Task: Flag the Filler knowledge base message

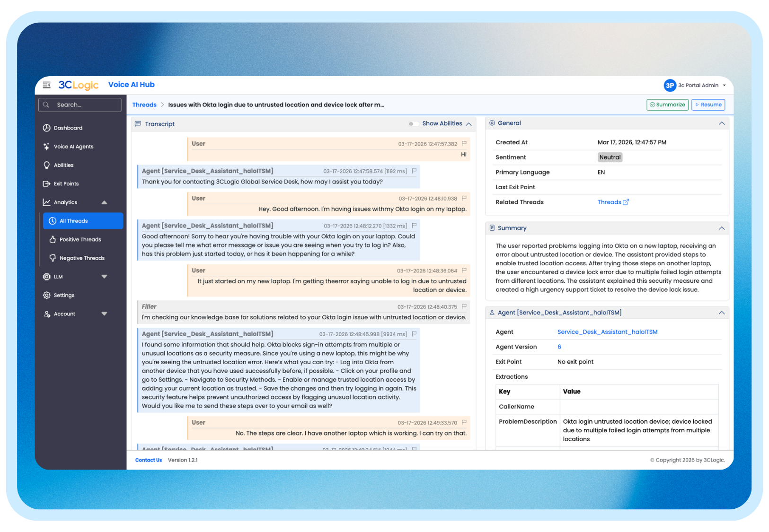Action: (464, 306)
